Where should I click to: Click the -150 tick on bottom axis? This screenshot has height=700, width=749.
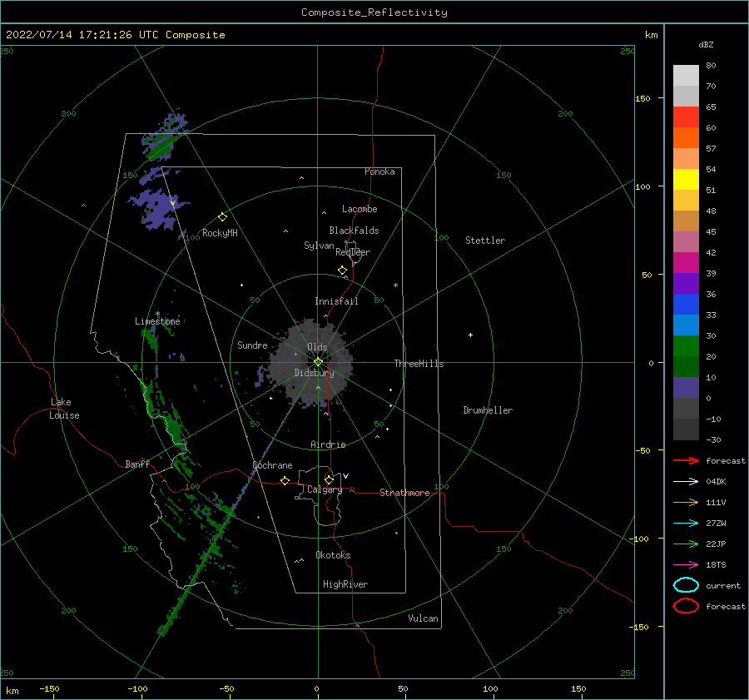(x=49, y=688)
